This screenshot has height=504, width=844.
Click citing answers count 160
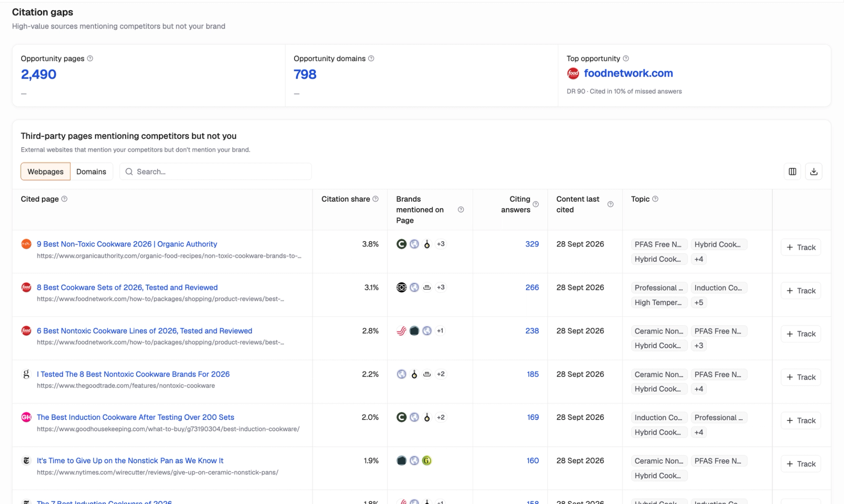pyautogui.click(x=533, y=460)
